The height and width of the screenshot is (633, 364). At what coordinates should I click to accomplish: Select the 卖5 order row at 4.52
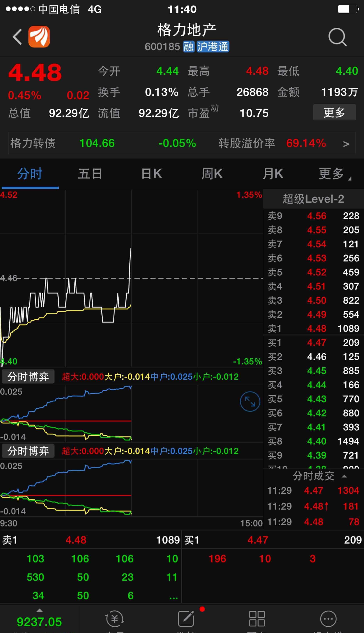[313, 272]
